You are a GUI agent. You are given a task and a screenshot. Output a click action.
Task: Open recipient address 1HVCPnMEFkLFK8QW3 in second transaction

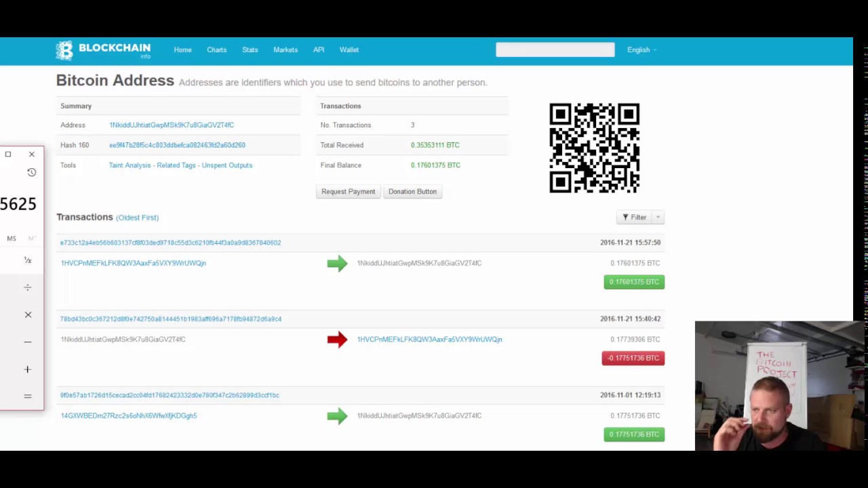[x=429, y=340]
